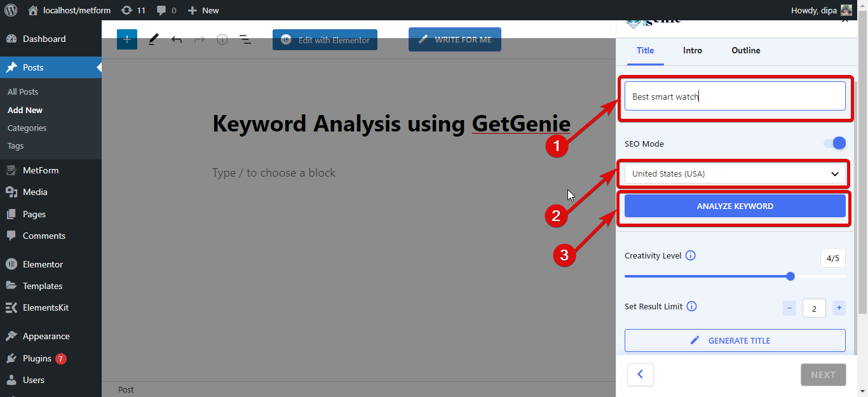Open the document Details info icon
868x397 pixels.
click(222, 39)
